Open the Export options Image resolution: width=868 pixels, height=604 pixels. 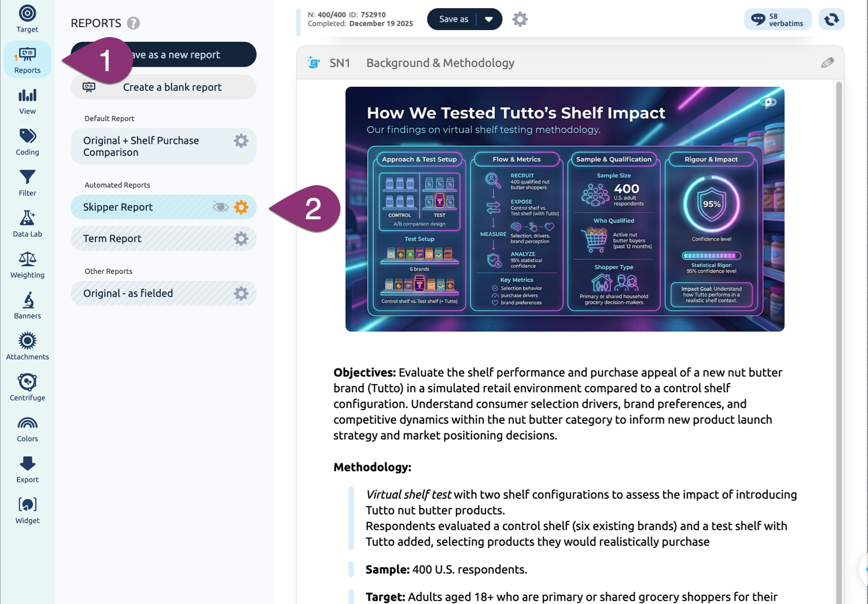pos(27,470)
